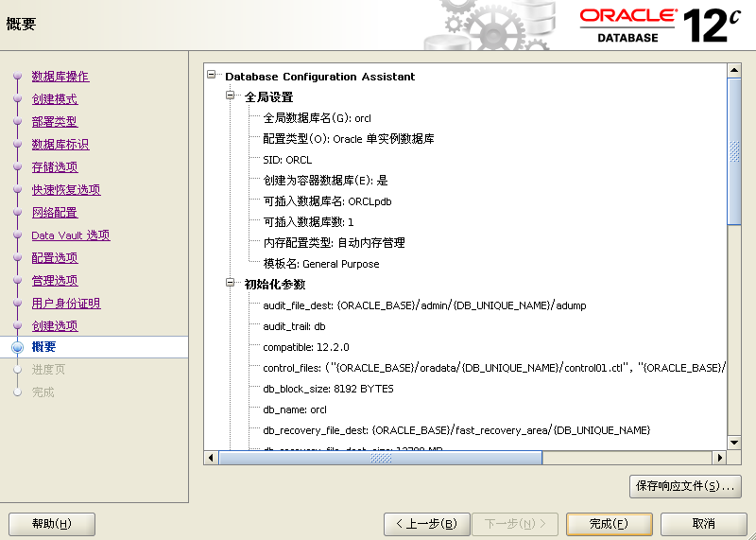This screenshot has height=540, width=756.
Task: Open the 网络配置 step
Action: click(55, 213)
